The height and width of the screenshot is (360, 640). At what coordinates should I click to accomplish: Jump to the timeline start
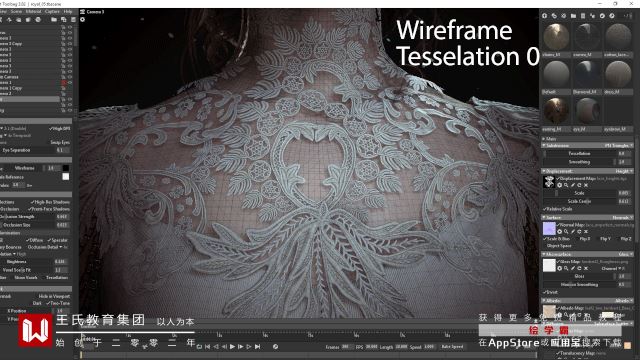(207, 347)
